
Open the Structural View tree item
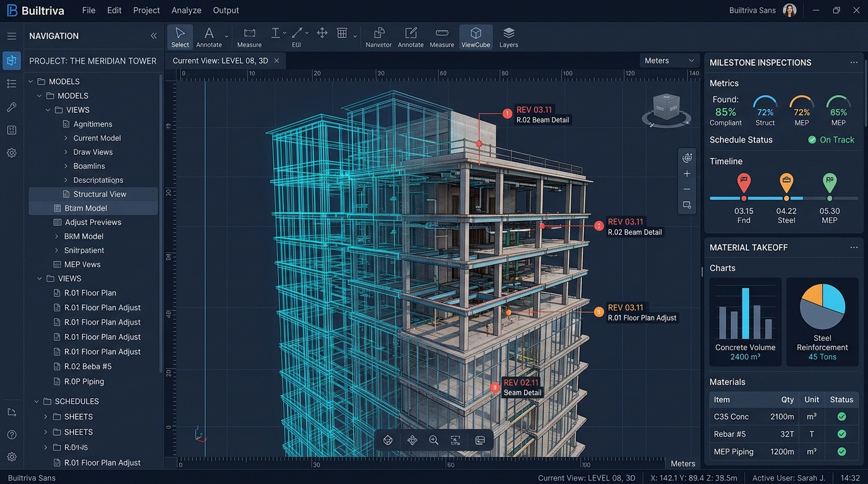pos(93,194)
